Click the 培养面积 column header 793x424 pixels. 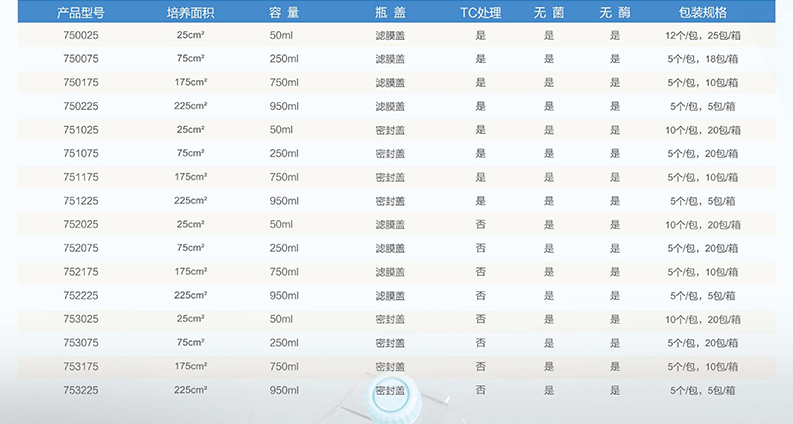click(191, 13)
